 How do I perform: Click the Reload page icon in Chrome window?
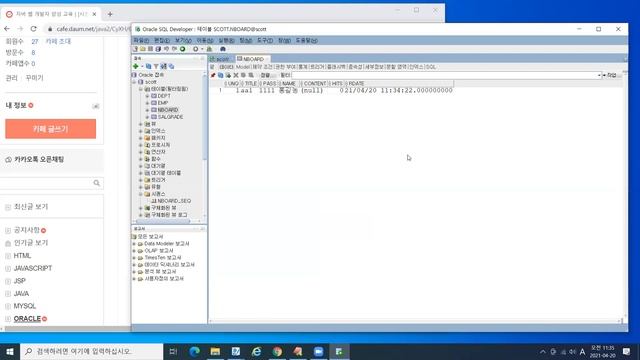(33, 29)
